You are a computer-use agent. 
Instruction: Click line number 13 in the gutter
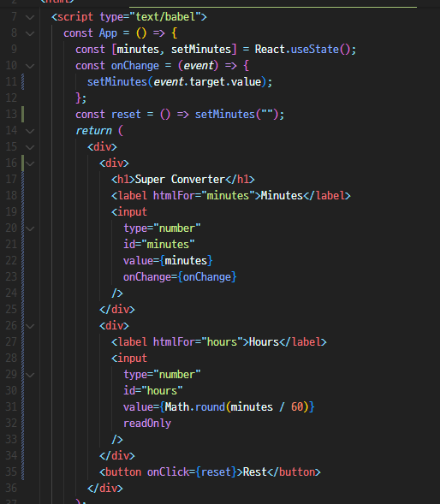[x=11, y=114]
